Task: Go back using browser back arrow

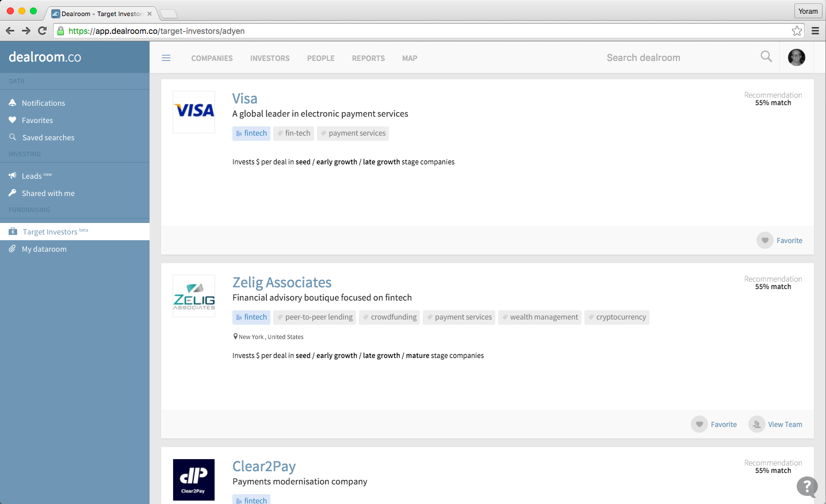Action: [10, 31]
